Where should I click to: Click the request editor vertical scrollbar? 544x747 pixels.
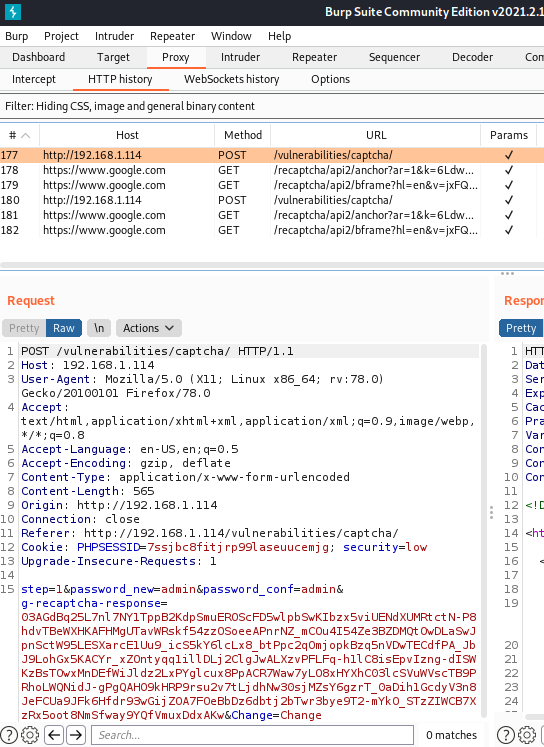coord(484,531)
